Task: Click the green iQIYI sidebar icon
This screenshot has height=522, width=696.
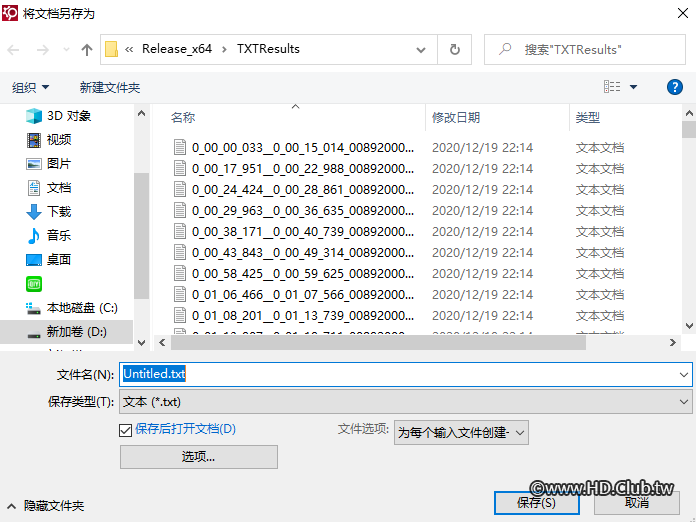Action: tap(34, 284)
